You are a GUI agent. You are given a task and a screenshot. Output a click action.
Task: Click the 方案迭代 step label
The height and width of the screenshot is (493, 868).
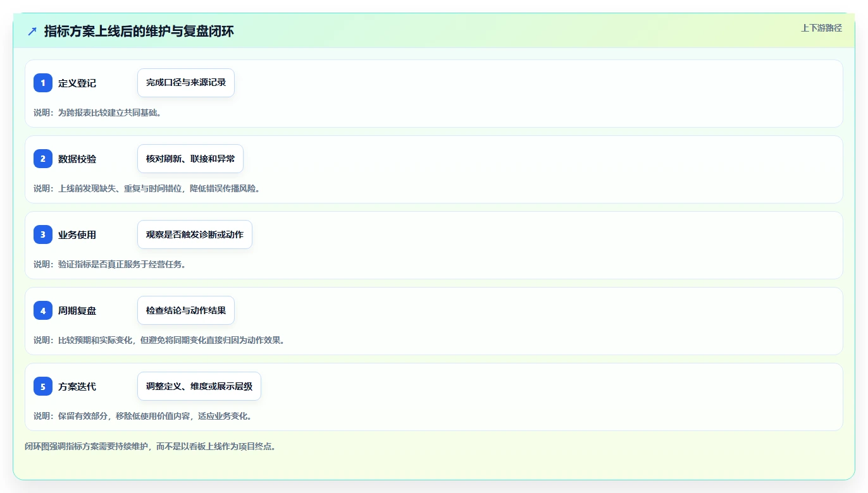click(77, 386)
